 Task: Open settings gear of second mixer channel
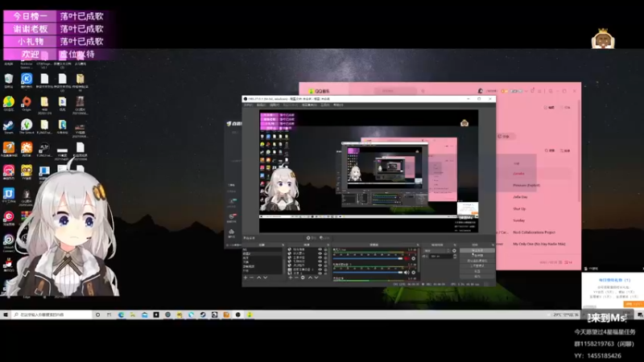(x=413, y=273)
